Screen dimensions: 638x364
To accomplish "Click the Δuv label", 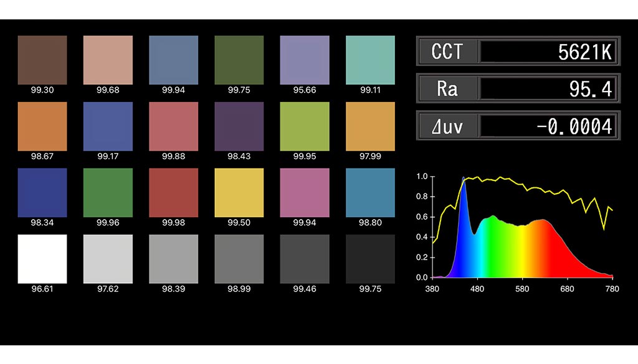I will tap(447, 127).
